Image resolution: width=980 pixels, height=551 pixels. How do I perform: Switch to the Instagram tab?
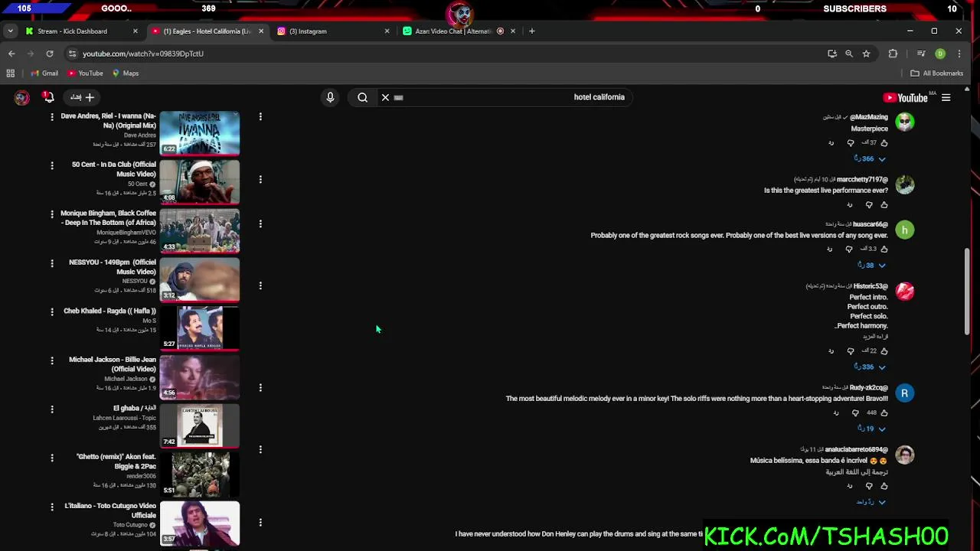point(334,31)
